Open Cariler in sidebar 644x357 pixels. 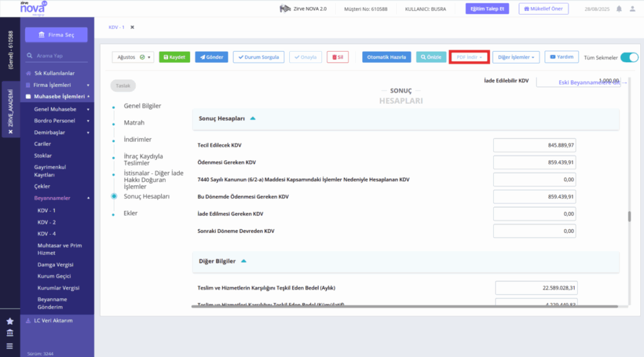tap(42, 144)
